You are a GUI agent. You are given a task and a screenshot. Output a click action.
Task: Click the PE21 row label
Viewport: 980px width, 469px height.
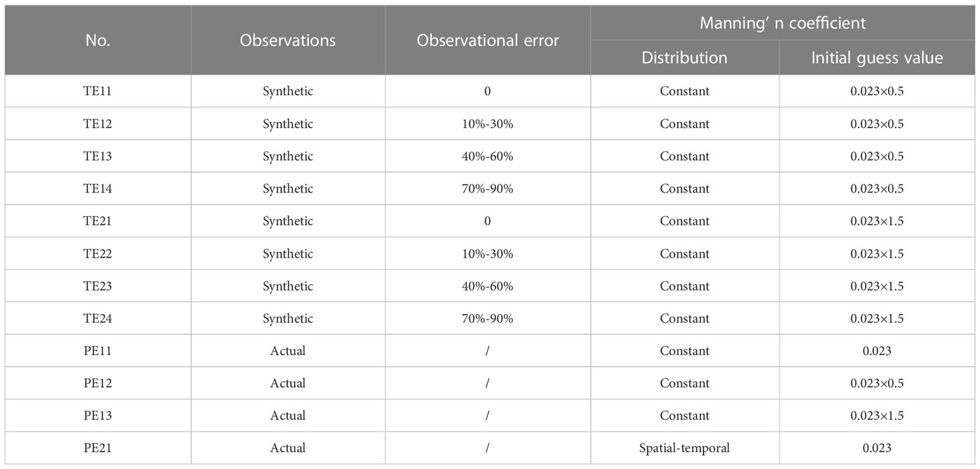point(98,448)
